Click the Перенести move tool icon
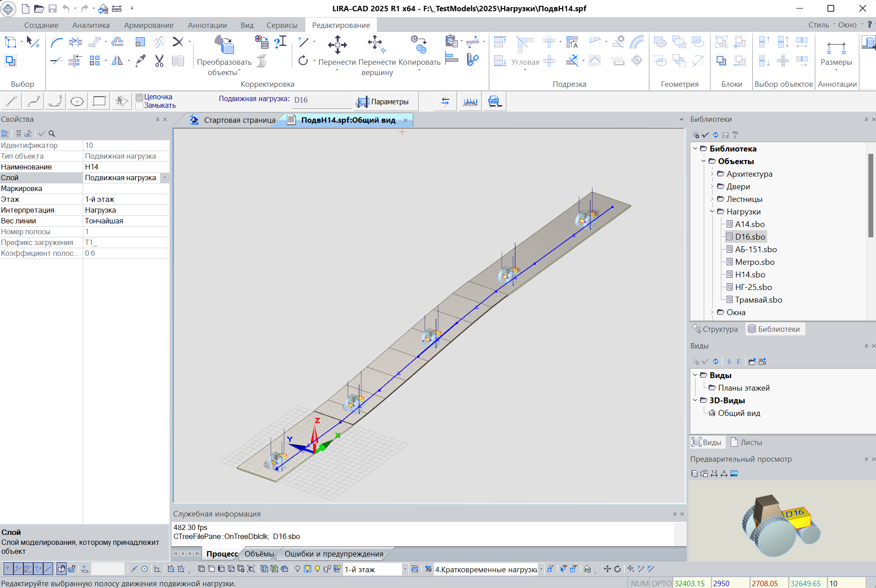The width and height of the screenshot is (876, 588). tap(337, 45)
